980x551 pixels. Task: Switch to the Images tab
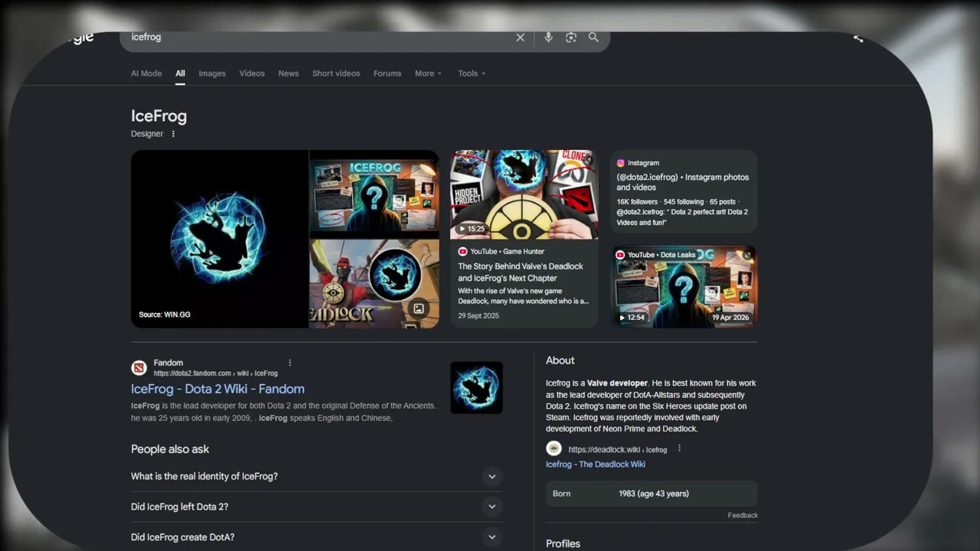tap(212, 73)
